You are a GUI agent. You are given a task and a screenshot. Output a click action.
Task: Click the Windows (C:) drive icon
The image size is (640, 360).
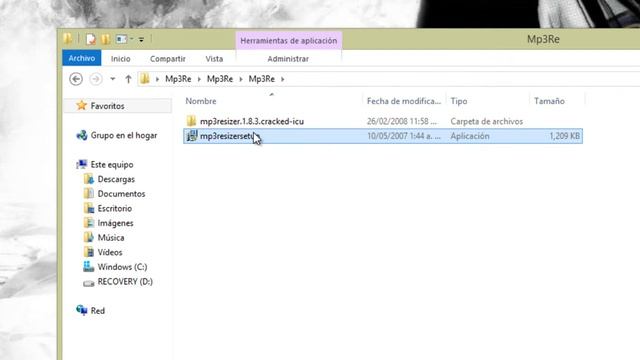(x=89, y=267)
